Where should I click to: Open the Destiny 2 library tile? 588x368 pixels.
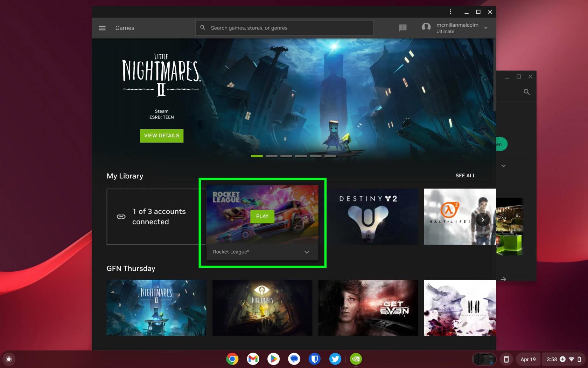368,217
